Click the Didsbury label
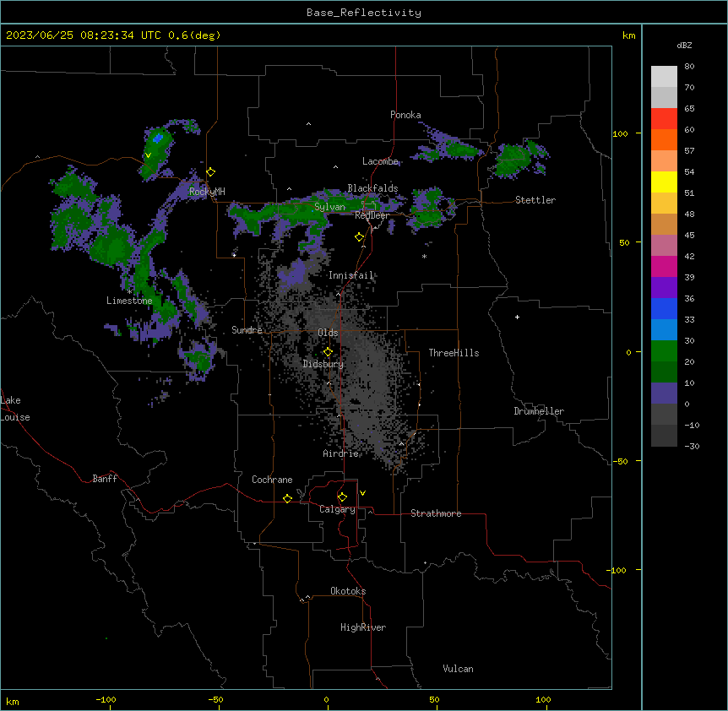 [323, 364]
